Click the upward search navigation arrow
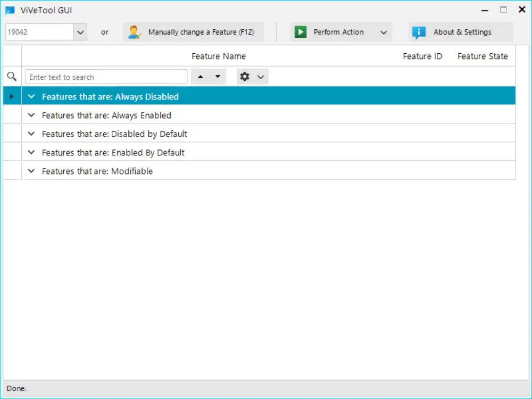 pyautogui.click(x=200, y=76)
